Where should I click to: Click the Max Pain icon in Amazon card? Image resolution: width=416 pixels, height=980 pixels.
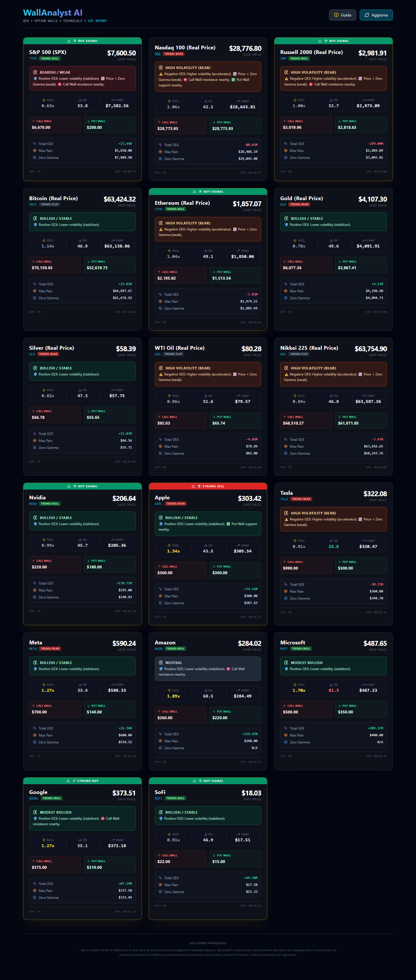click(160, 741)
